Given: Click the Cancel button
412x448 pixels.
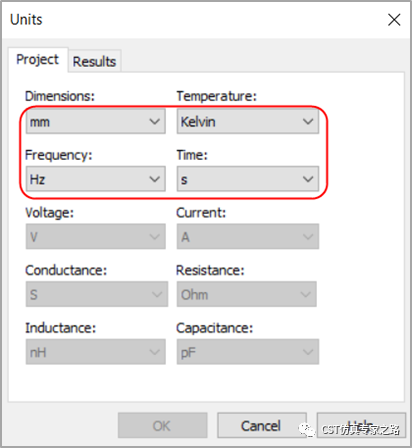Looking at the screenshot, I should [x=262, y=425].
